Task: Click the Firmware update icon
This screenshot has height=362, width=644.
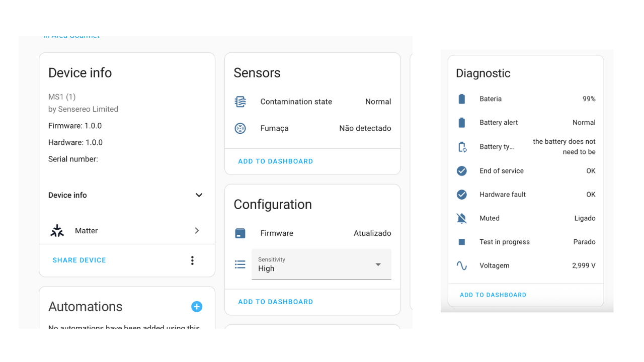Action: point(240,233)
